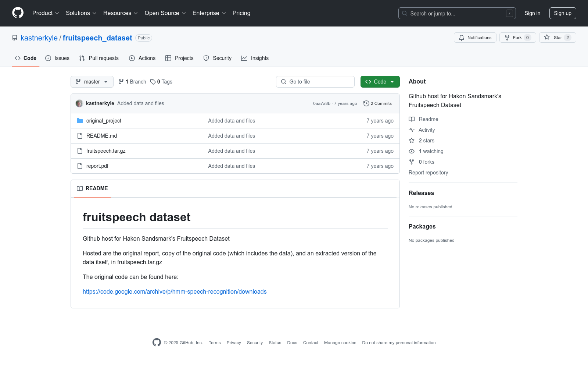Open the fruitspeech_dataset repository link

tap(97, 38)
